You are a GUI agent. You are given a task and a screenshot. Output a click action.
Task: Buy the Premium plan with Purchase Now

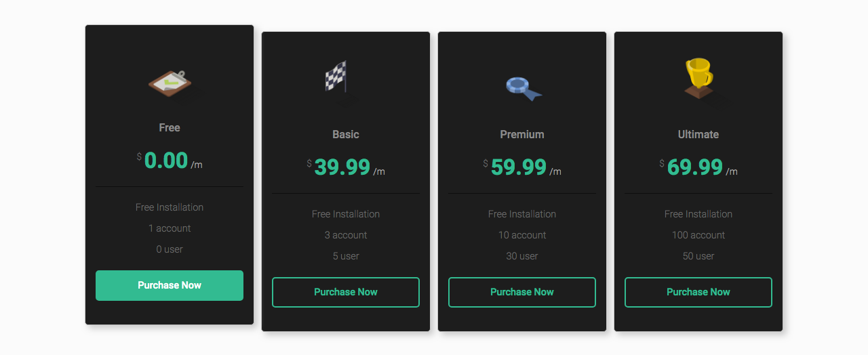tap(522, 292)
